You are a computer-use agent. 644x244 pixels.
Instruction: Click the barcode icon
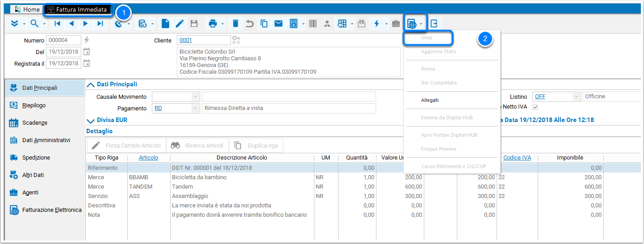coord(313,24)
